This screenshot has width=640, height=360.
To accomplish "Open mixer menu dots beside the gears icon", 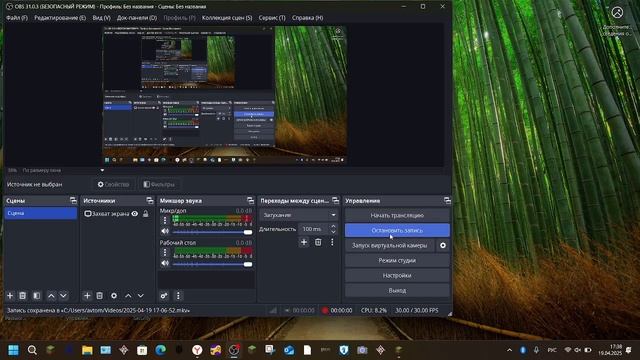I will coord(178,296).
